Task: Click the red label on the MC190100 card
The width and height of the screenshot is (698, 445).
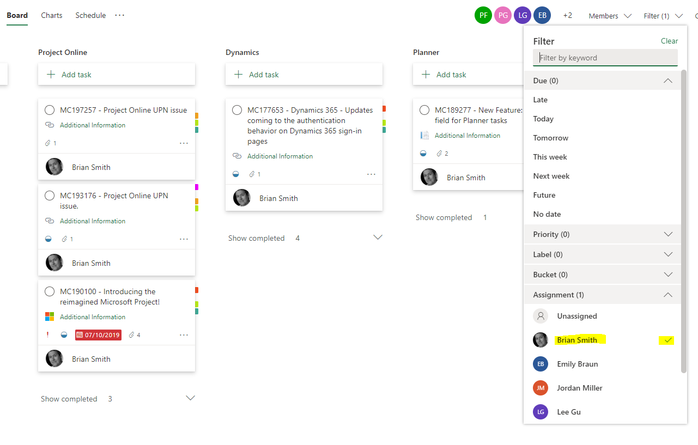Action: [196, 290]
